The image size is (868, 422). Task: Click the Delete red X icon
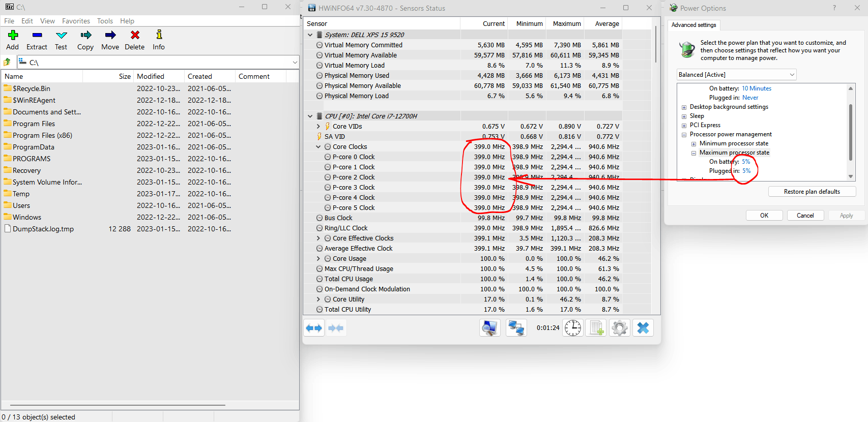pyautogui.click(x=135, y=35)
